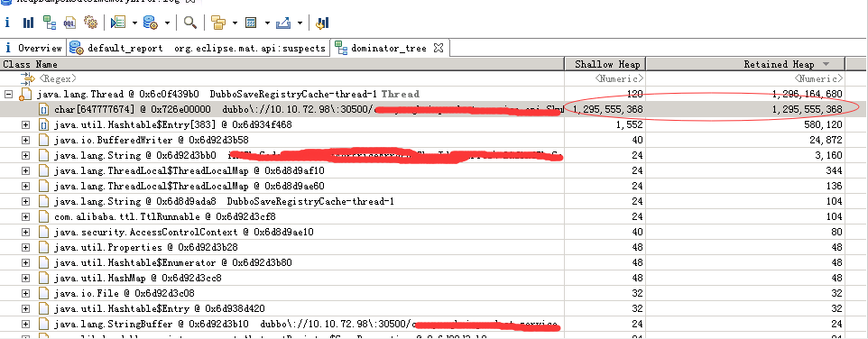Open the OQL query editor

(x=69, y=23)
